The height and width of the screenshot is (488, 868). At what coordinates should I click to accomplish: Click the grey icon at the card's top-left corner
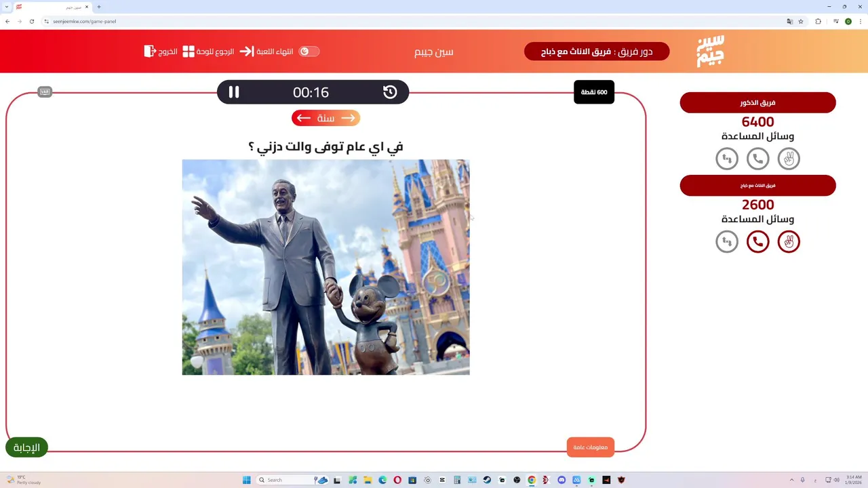pos(45,91)
